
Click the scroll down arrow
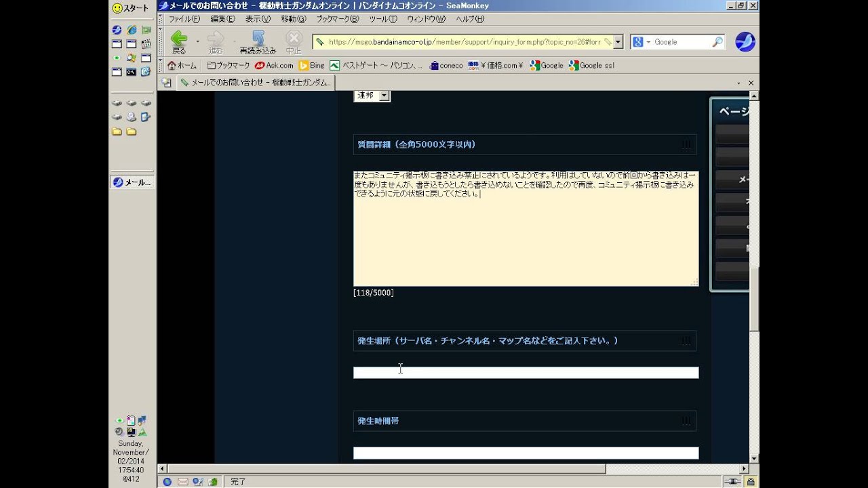point(754,459)
